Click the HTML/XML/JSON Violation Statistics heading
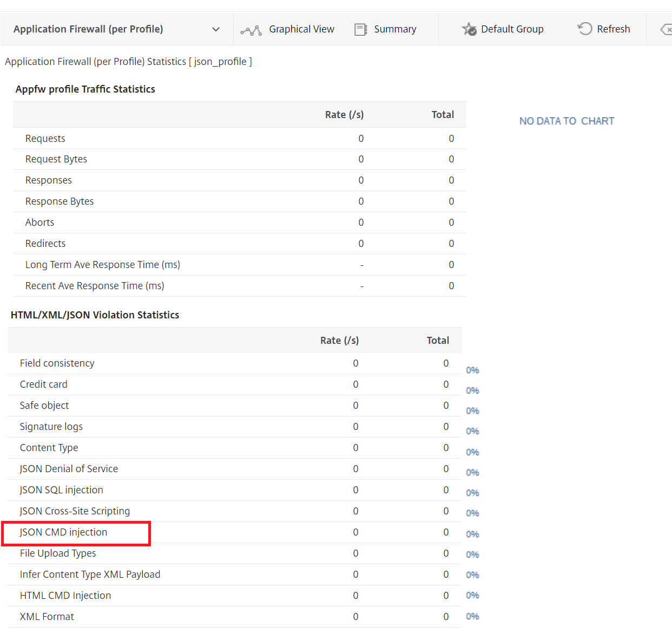Viewport: 672px width, 633px height. coord(95,315)
